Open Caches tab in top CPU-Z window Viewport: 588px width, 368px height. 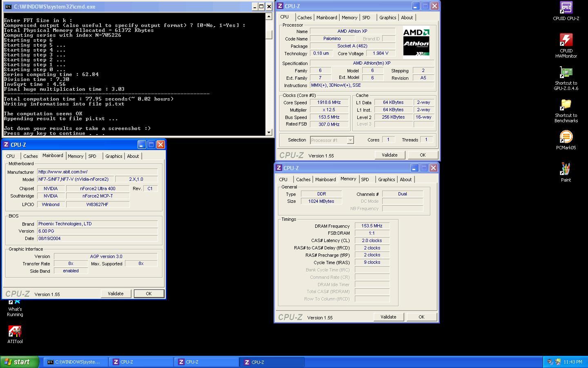[x=304, y=18]
